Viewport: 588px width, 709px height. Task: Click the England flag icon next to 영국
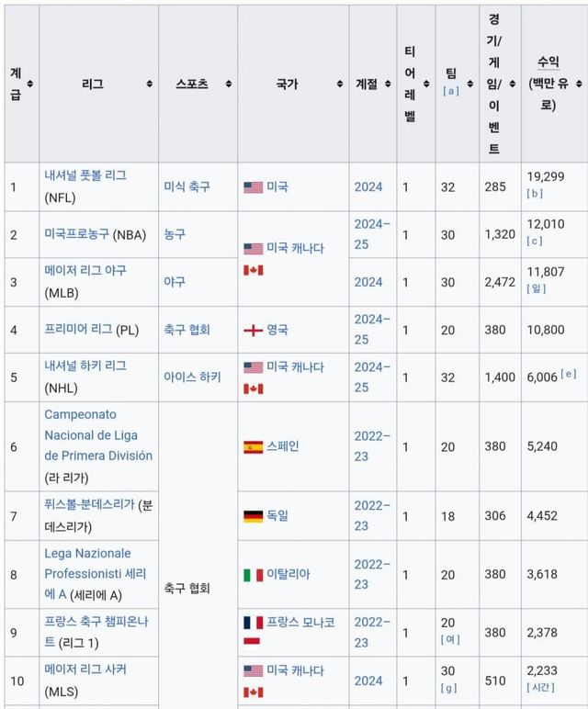click(x=253, y=330)
